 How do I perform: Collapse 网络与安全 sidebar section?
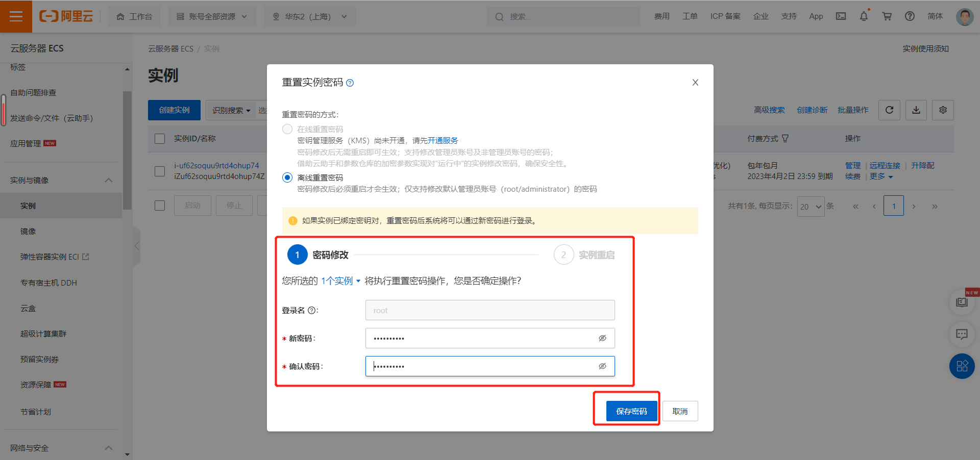109,448
